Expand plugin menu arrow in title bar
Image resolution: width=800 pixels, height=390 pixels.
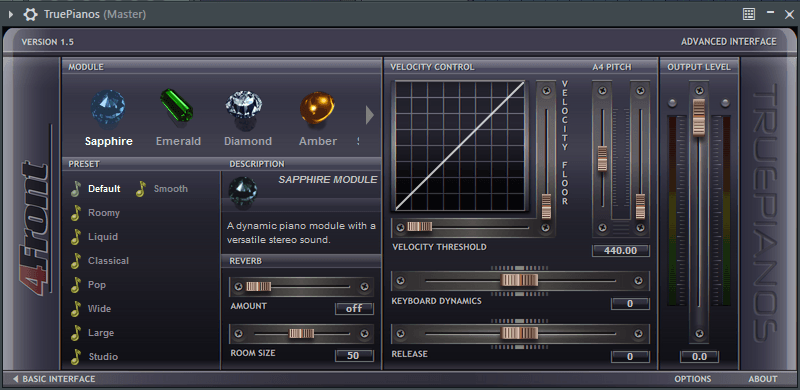point(11,14)
